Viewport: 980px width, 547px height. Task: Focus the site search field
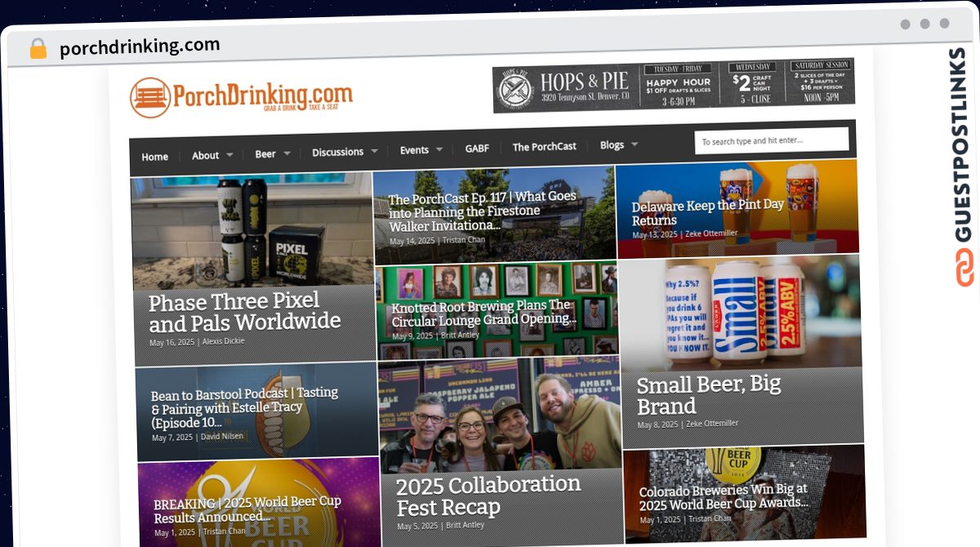click(x=771, y=140)
